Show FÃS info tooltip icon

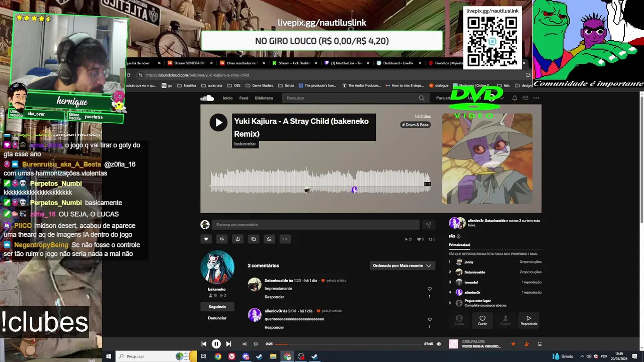coord(458,236)
